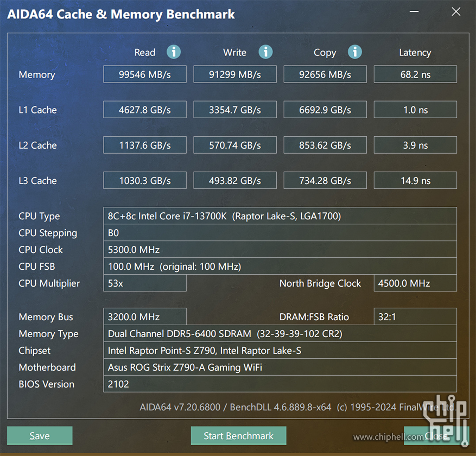Select L3 Cache write 493.82 GB/s
This screenshot has width=476, height=456.
(235, 180)
